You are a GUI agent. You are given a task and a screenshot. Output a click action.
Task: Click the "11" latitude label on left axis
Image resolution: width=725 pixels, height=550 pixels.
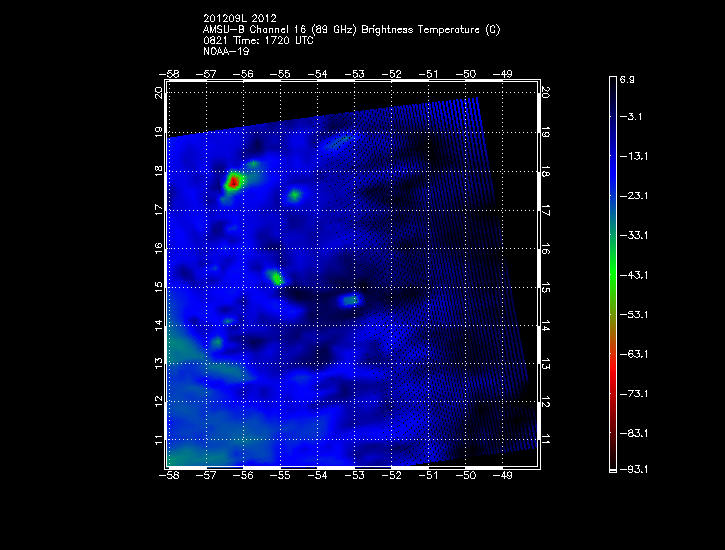click(159, 440)
